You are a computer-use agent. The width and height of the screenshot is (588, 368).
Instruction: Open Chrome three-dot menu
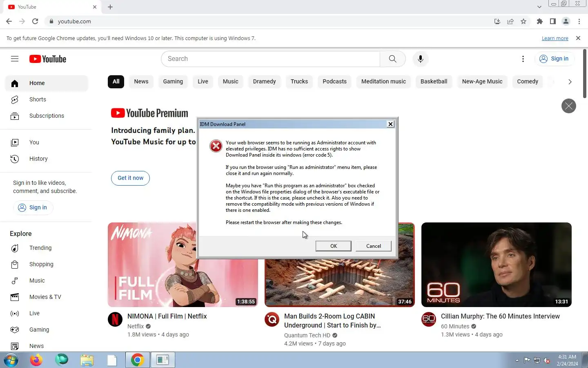(579, 21)
